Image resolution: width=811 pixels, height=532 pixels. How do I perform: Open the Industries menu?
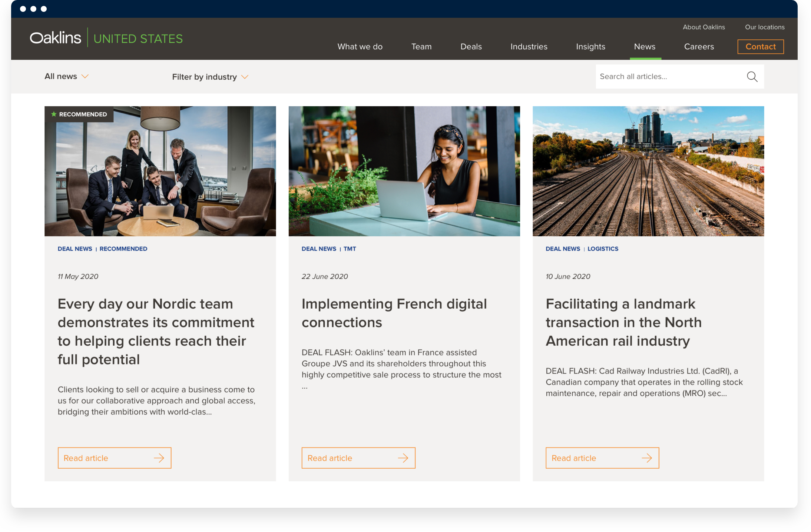pyautogui.click(x=529, y=47)
